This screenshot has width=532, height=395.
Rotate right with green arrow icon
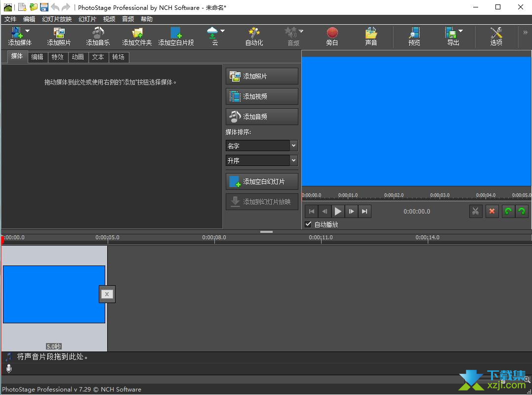(522, 211)
